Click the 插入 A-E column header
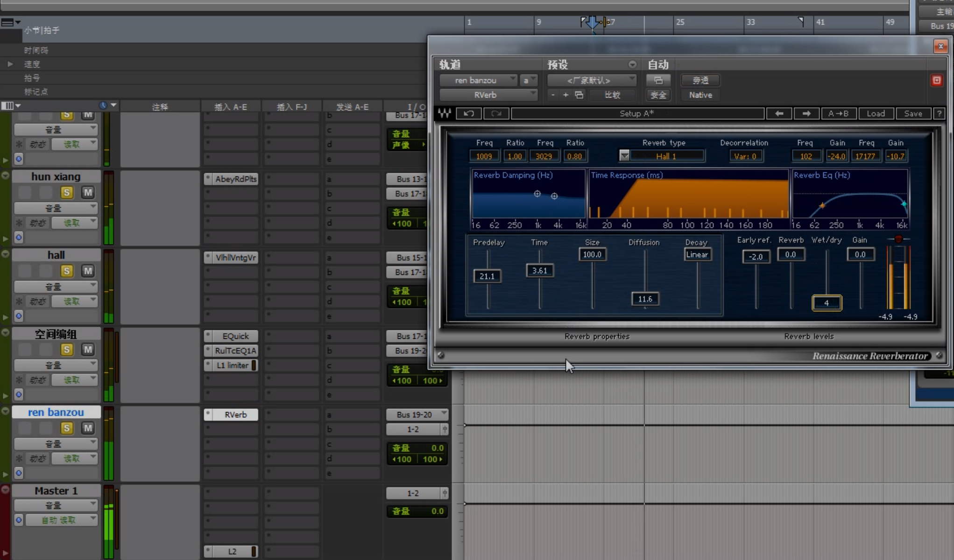Image resolution: width=954 pixels, height=560 pixels. [231, 107]
